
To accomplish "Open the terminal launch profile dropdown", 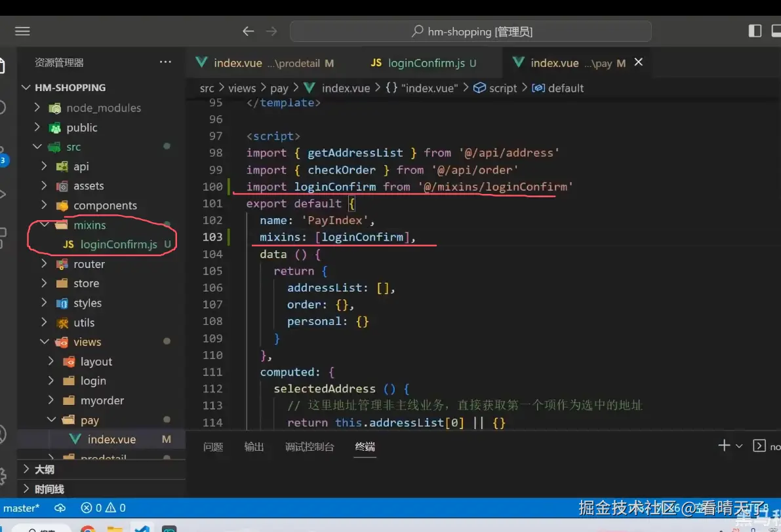I will (x=739, y=446).
